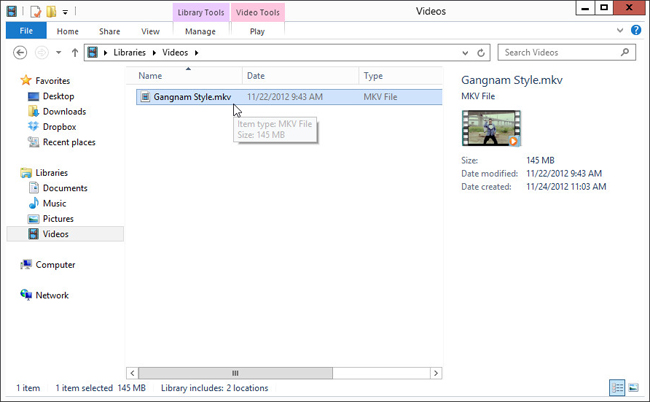Select Libraries in the navigation pane
Image resolution: width=650 pixels, height=402 pixels.
(51, 173)
